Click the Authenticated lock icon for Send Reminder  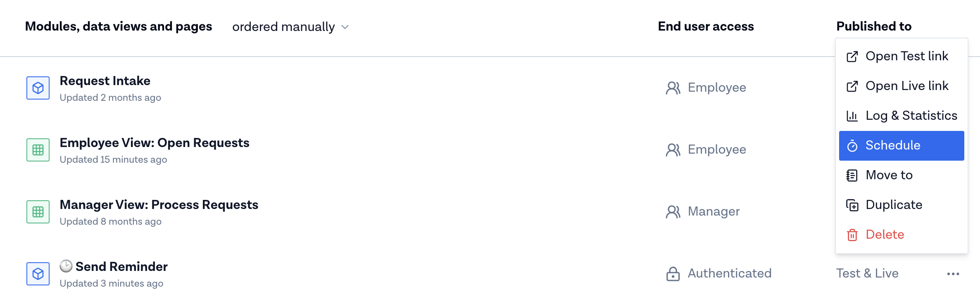(673, 273)
